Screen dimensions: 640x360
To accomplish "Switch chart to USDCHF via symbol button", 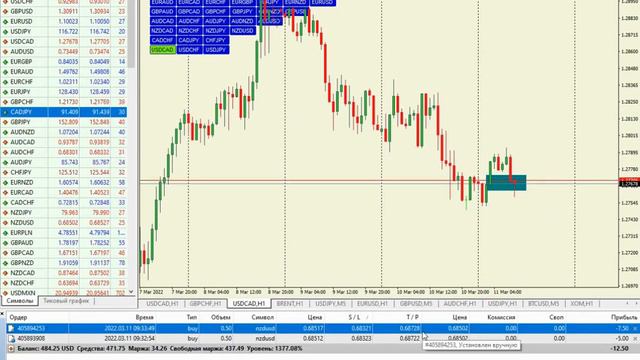I will click(x=189, y=50).
